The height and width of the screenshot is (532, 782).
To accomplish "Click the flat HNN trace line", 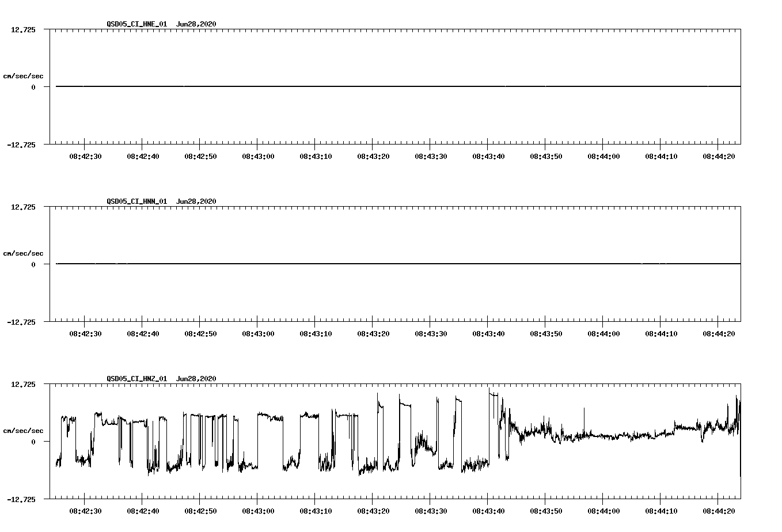I will pyautogui.click(x=398, y=264).
